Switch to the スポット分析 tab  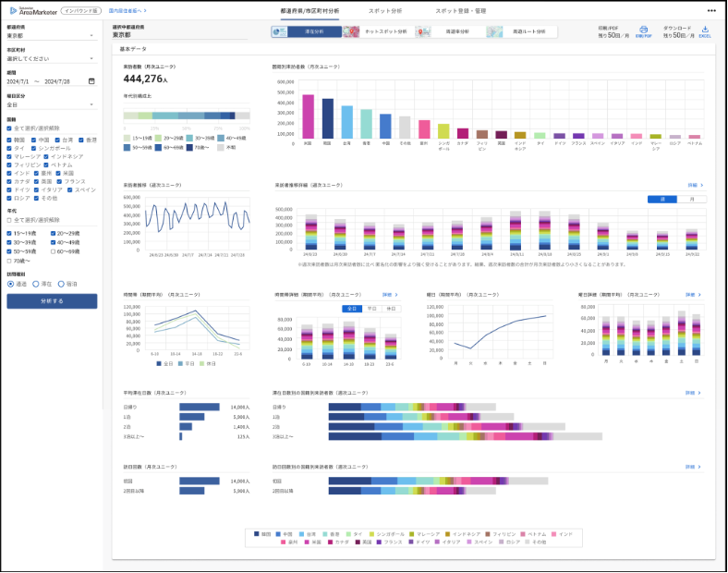(x=384, y=11)
